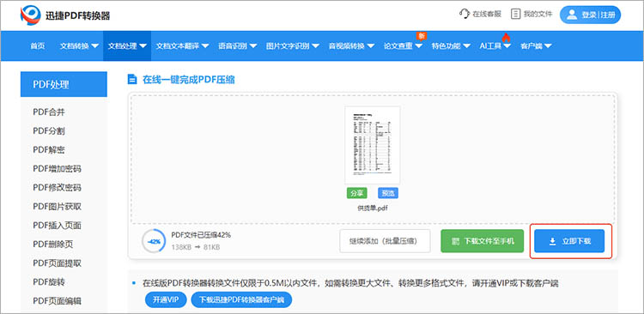Expand the 文档文本翻译 dropdown arrow
The image size is (644, 314).
(205, 46)
